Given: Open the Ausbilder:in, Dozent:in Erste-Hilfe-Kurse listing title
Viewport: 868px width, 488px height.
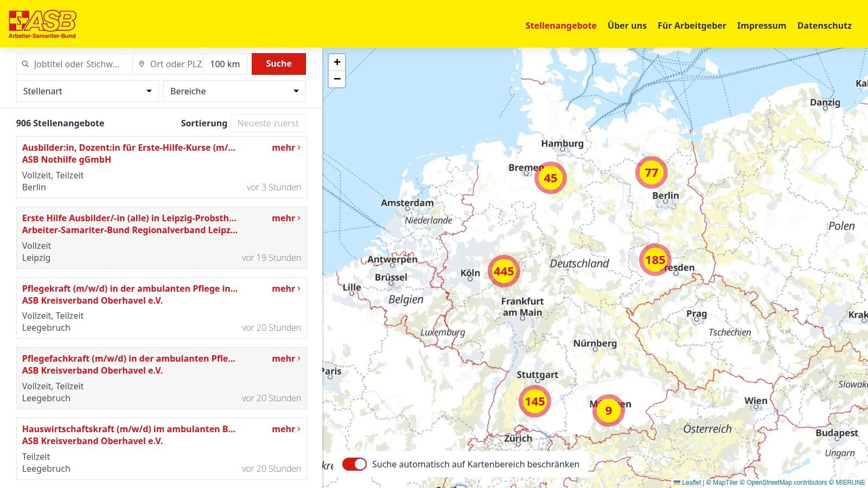Looking at the screenshot, I should pos(129,147).
